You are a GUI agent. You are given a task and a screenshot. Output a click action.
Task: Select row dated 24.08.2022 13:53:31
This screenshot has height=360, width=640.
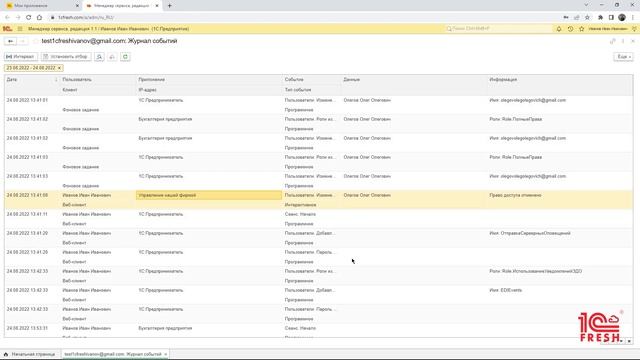(318, 331)
